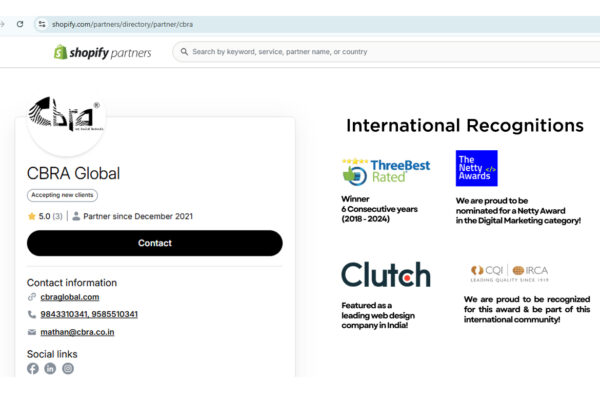This screenshot has height=400, width=600.
Task: Select the Netty Award nomination text
Action: (518, 211)
